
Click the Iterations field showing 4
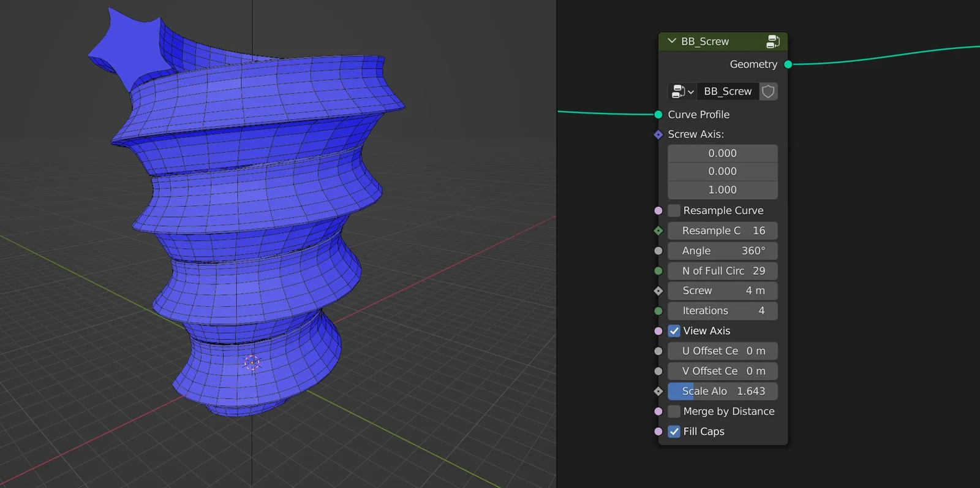point(723,311)
